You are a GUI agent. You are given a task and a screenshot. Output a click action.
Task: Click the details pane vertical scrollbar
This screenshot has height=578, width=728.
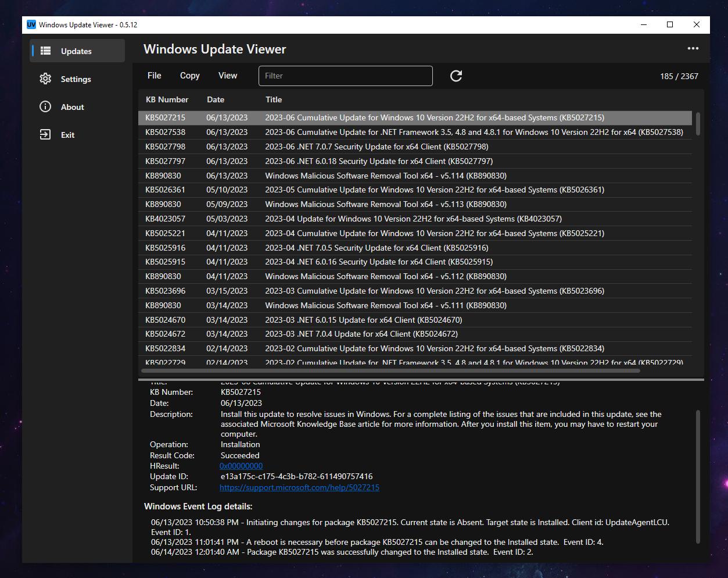coord(698,478)
